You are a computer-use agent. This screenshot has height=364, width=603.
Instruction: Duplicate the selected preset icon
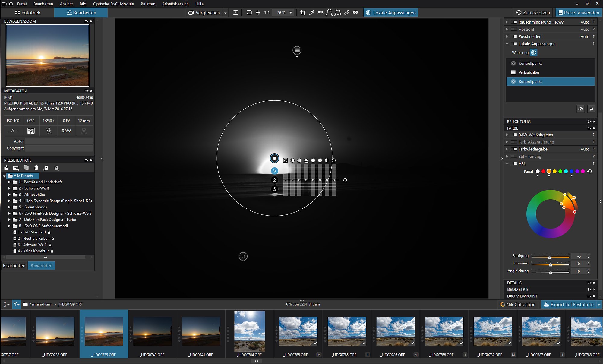point(26,167)
